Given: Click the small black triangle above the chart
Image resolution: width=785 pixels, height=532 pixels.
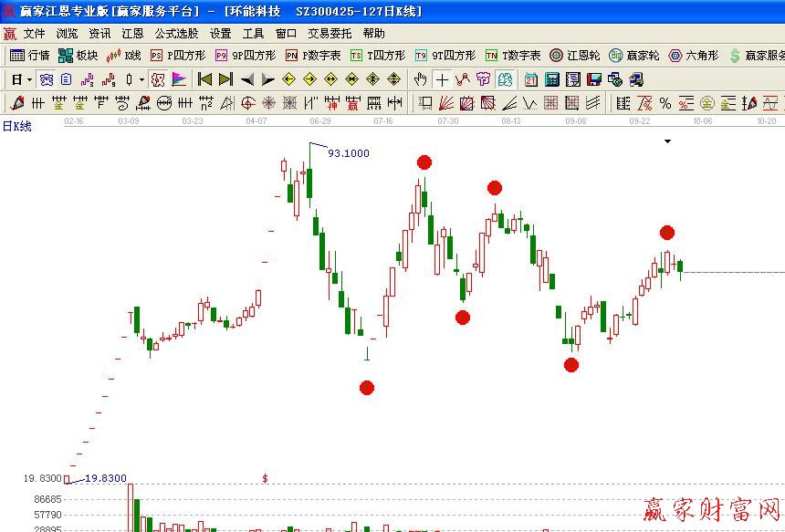Looking at the screenshot, I should 667,141.
